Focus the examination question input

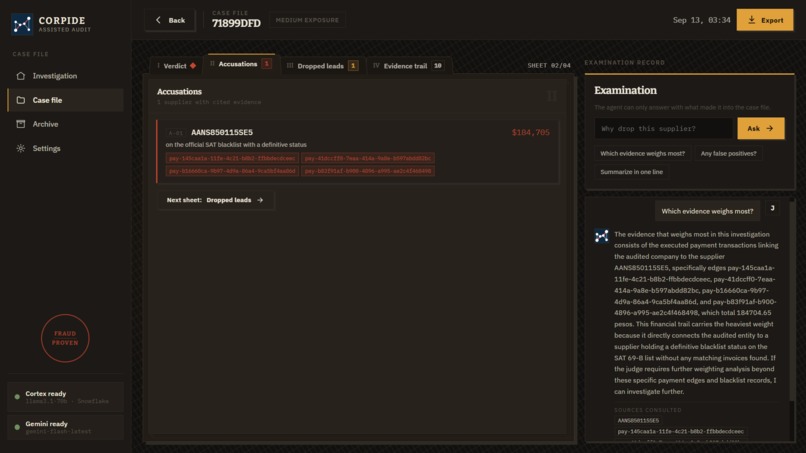(663, 129)
